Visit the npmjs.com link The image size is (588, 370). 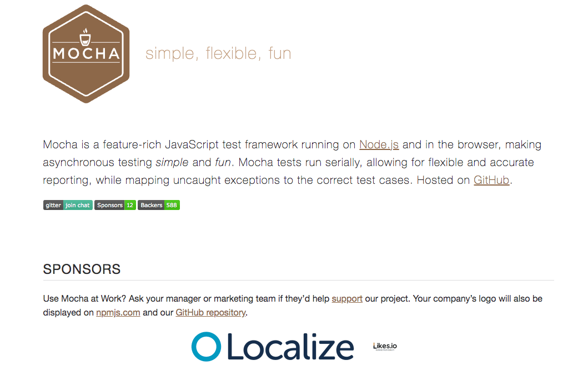pyautogui.click(x=118, y=313)
